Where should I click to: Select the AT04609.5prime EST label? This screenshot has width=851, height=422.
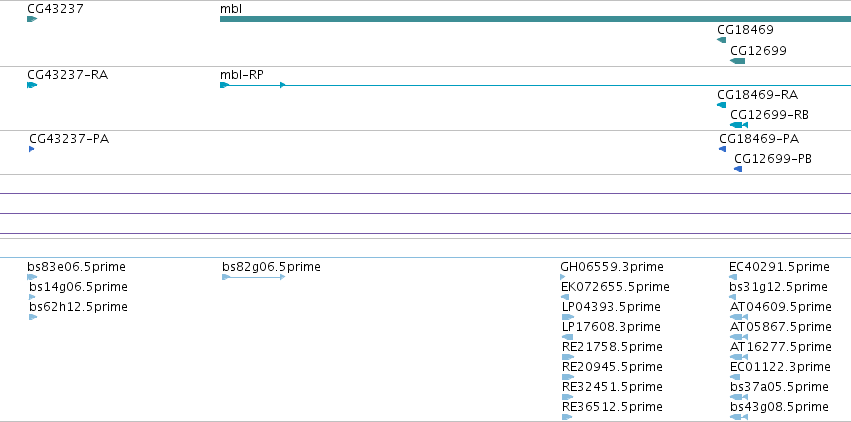780,307
